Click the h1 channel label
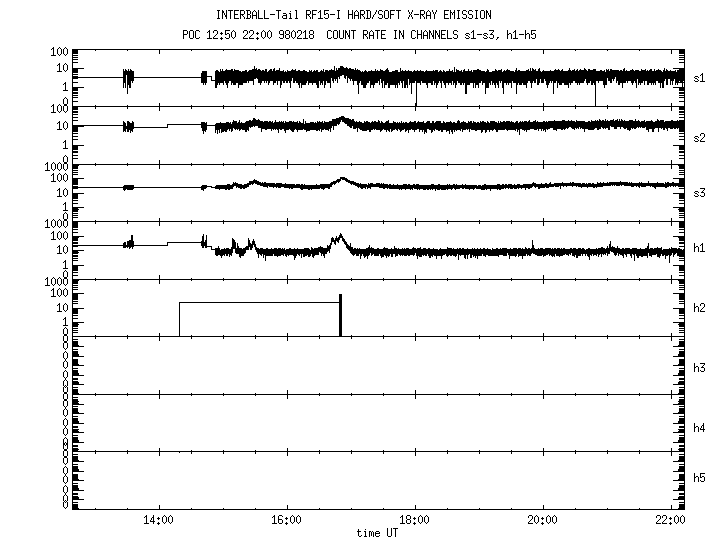Image resolution: width=720 pixels, height=550 pixels. [x=700, y=249]
